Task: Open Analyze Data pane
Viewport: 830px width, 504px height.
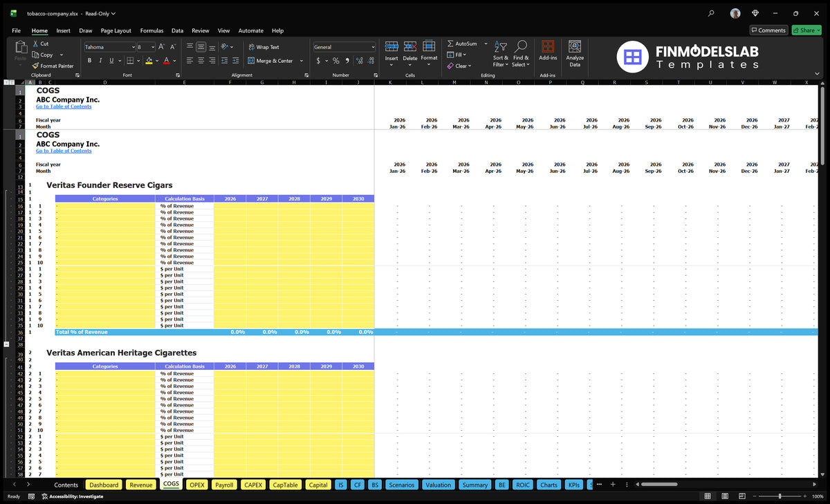Action: 575,54
